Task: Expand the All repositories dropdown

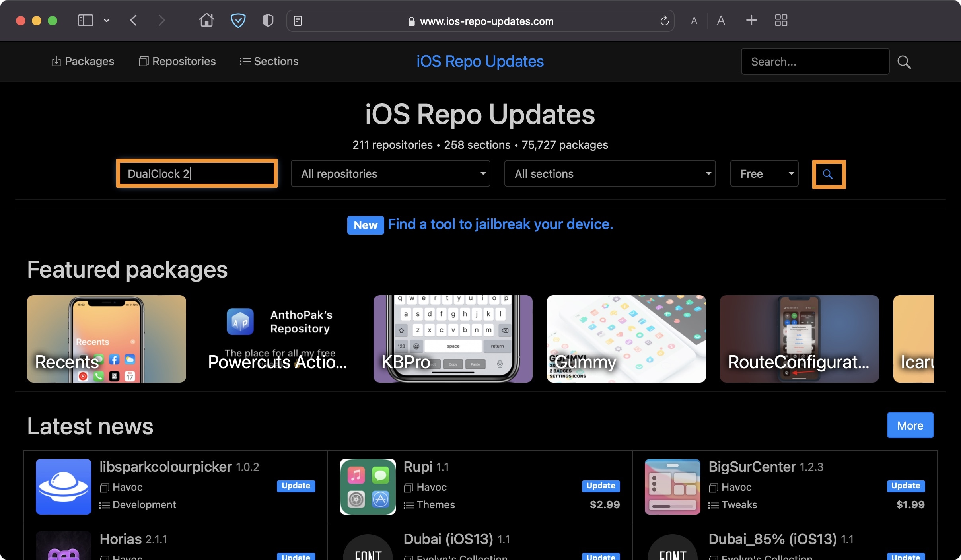Action: tap(390, 173)
